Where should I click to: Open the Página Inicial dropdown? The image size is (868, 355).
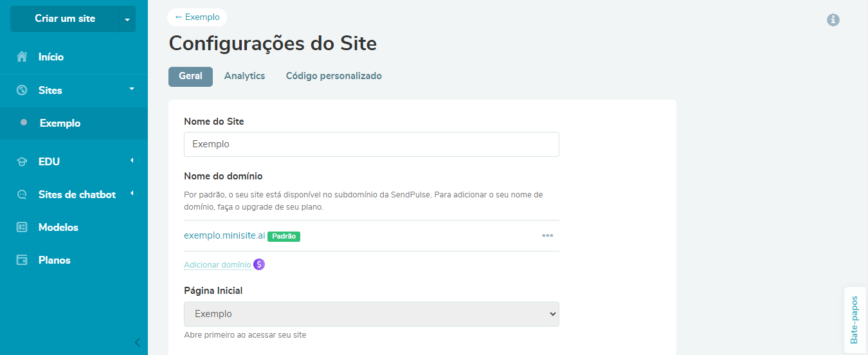[x=372, y=314]
